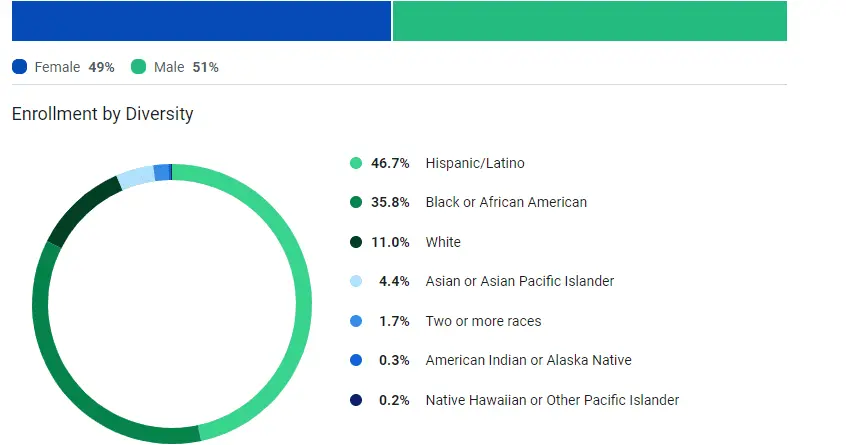Screen dimensions: 846x445
Task: Select the Hispanic/Latino label in the legend
Action: [474, 163]
